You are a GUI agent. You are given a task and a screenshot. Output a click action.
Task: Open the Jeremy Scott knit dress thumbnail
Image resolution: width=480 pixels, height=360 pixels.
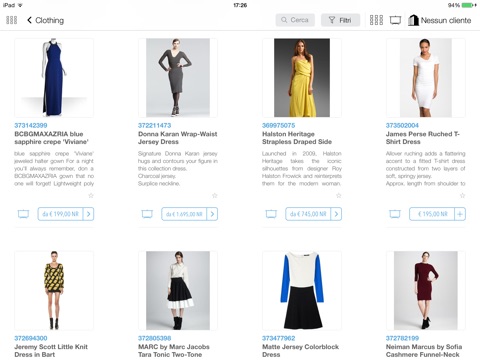[54, 291]
